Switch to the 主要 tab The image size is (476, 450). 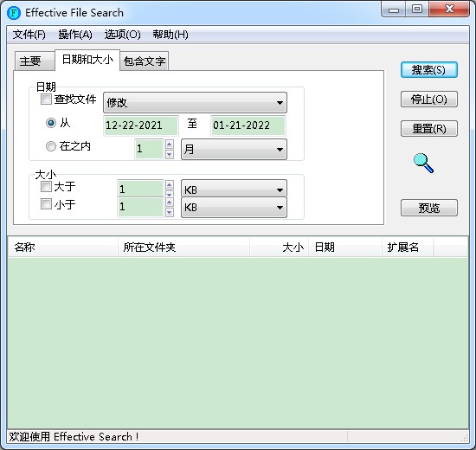click(35, 61)
